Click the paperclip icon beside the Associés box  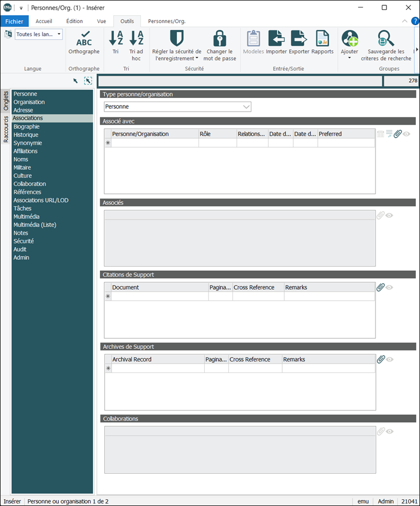(x=381, y=215)
